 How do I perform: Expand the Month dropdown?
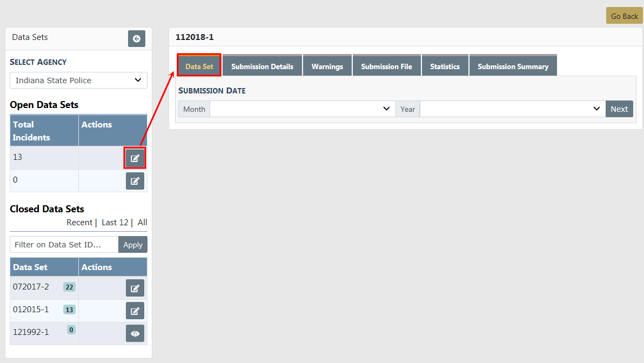click(x=302, y=109)
